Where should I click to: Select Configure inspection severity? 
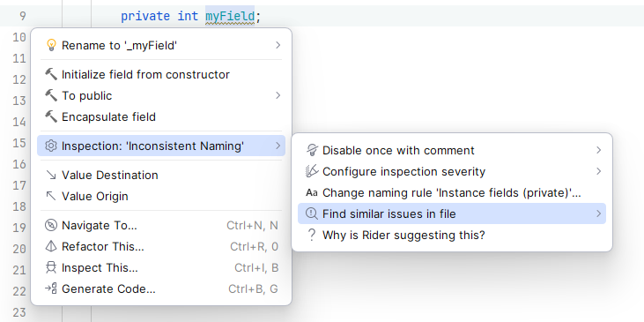coord(452,171)
